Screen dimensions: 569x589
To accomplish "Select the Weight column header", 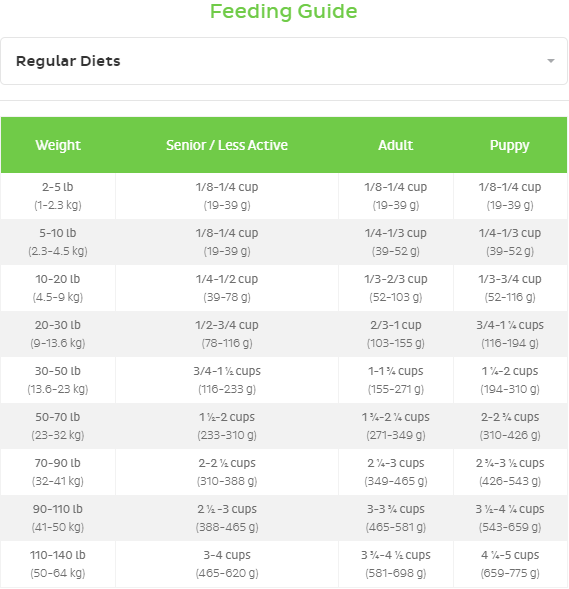I will pos(58,145).
